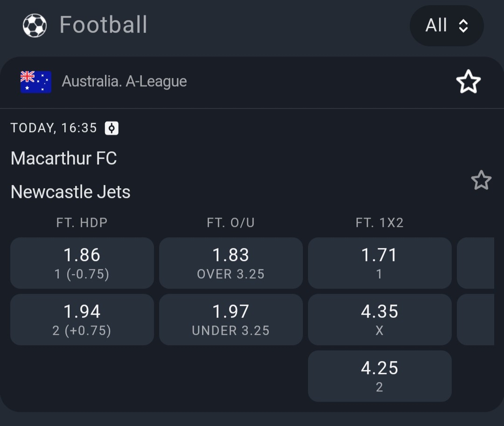Pick home win 1 at 1.71
504x426 pixels.
click(x=379, y=263)
